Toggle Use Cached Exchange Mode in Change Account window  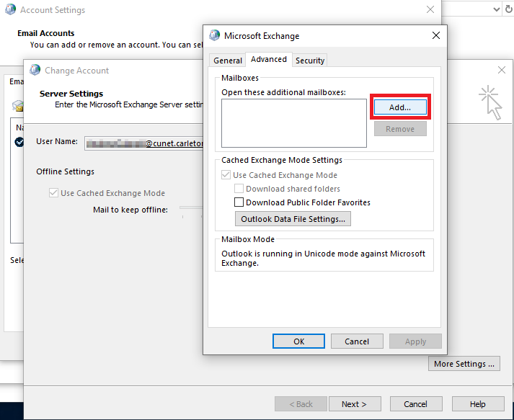(x=53, y=193)
